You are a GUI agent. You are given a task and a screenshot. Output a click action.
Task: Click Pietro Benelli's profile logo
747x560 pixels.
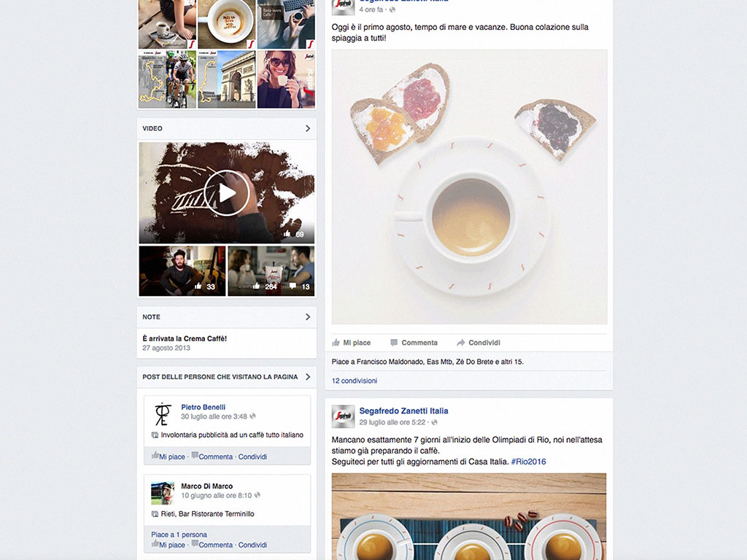click(x=163, y=414)
